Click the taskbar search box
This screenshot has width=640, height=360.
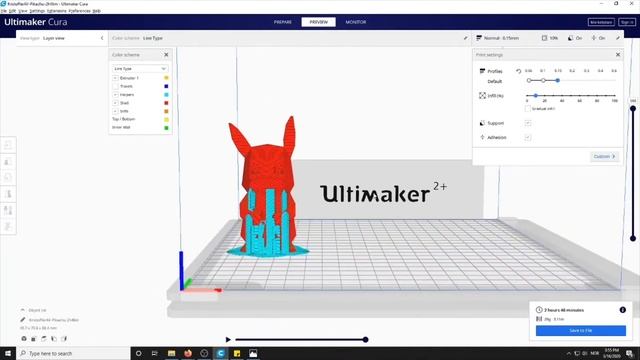click(73, 353)
